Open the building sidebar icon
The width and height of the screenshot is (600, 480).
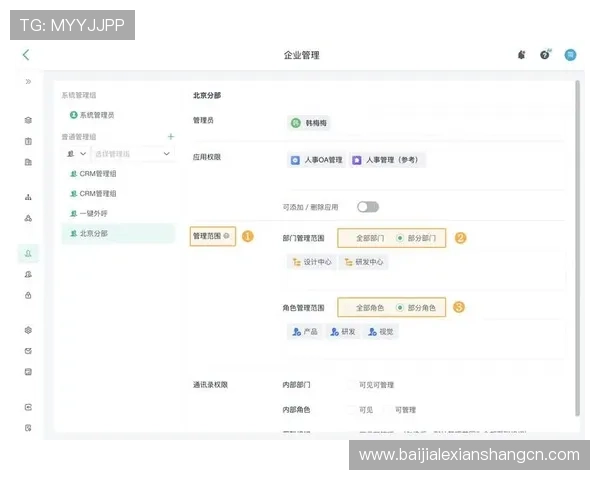coord(28,162)
